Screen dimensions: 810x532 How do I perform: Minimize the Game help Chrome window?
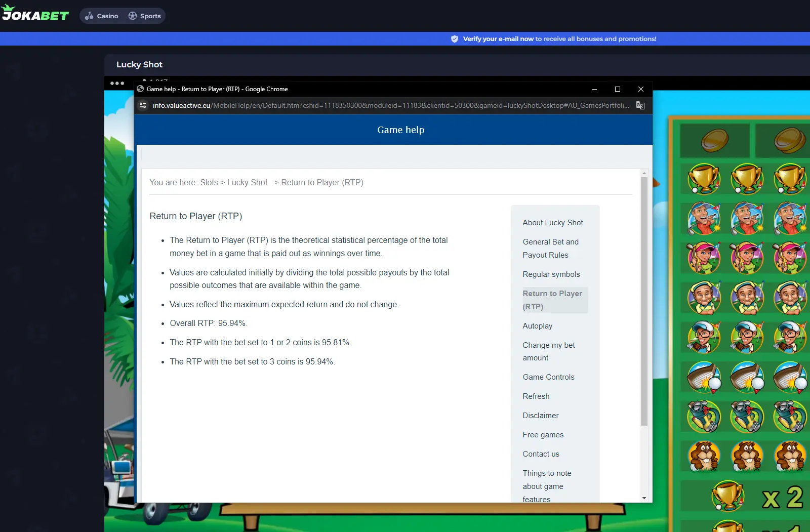tap(594, 89)
